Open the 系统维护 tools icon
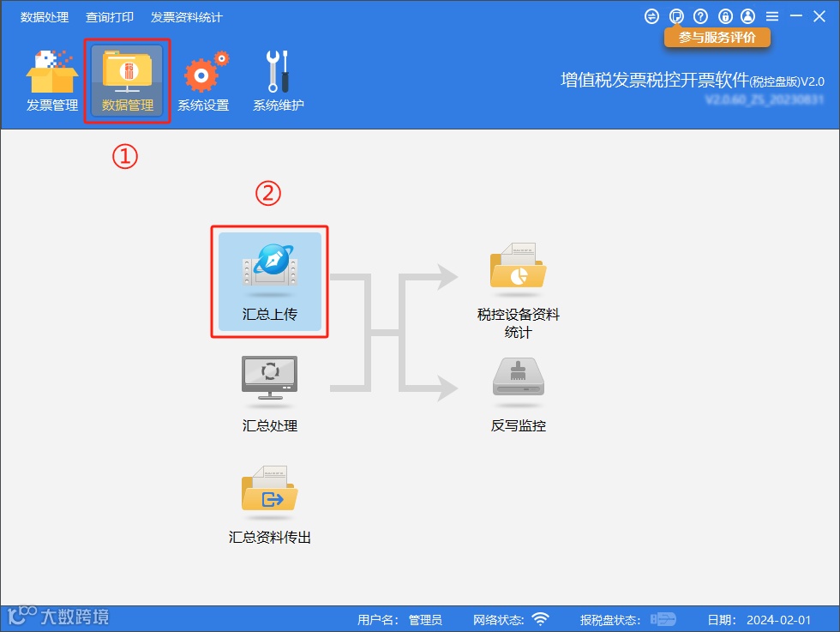The width and height of the screenshot is (840, 632). tap(278, 81)
